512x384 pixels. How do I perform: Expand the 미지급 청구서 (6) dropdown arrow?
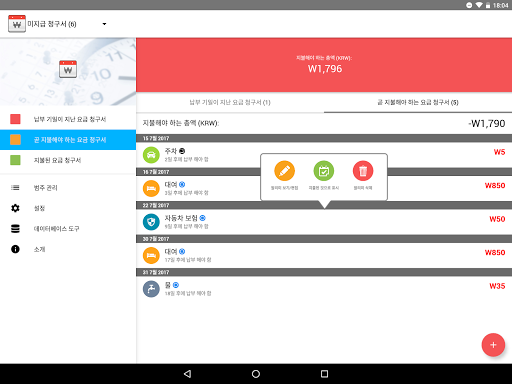click(x=104, y=24)
